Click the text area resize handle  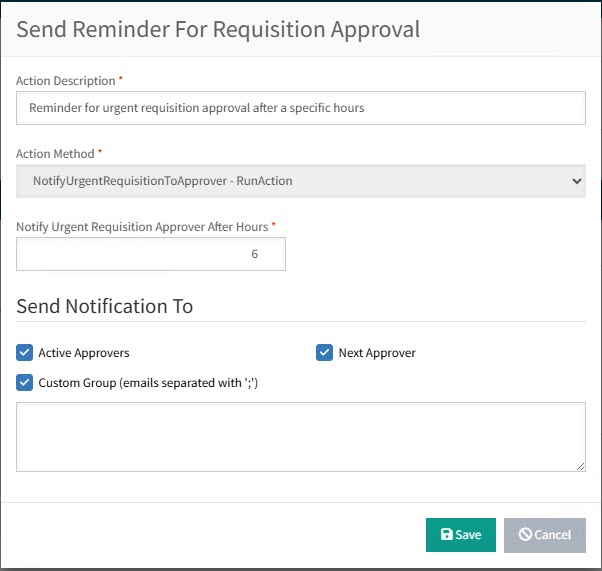pos(580,466)
